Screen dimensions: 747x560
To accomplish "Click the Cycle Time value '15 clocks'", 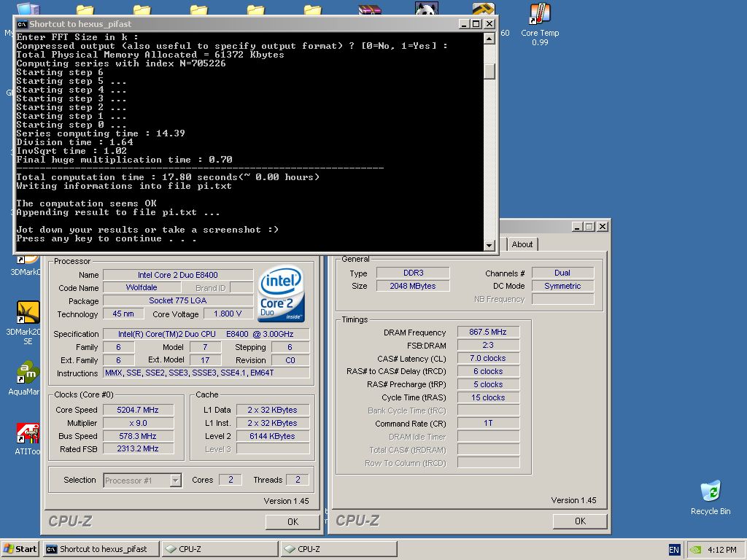I will (x=488, y=397).
